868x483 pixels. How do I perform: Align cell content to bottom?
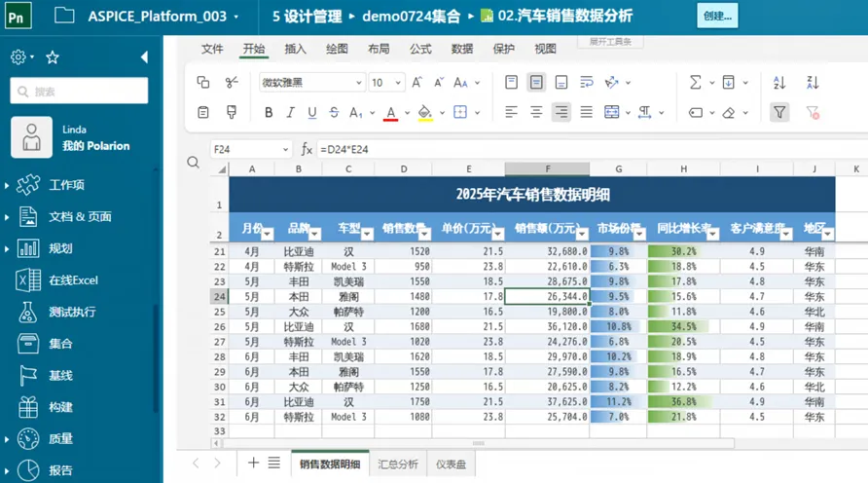pyautogui.click(x=561, y=83)
